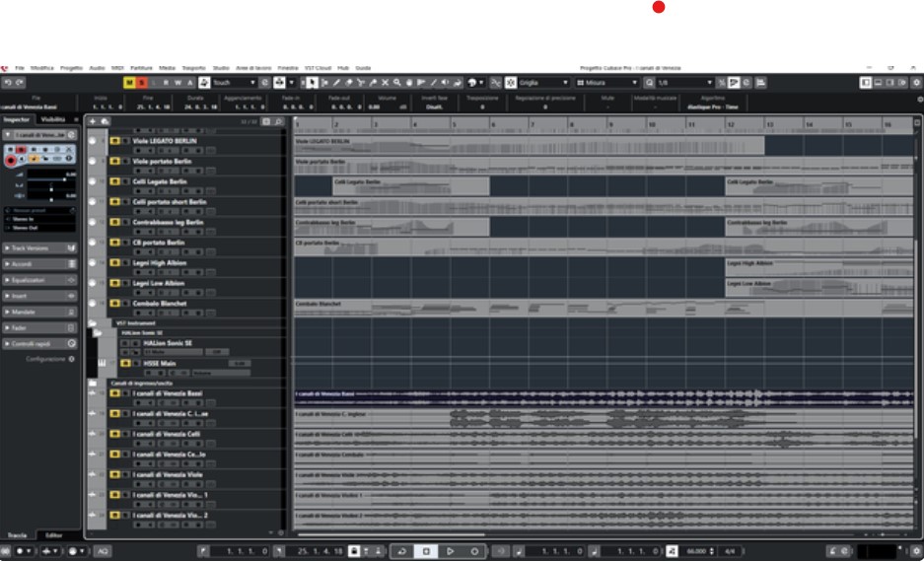Image resolution: width=924 pixels, height=562 pixels.
Task: Select the Erase tool
Action: pos(349,83)
